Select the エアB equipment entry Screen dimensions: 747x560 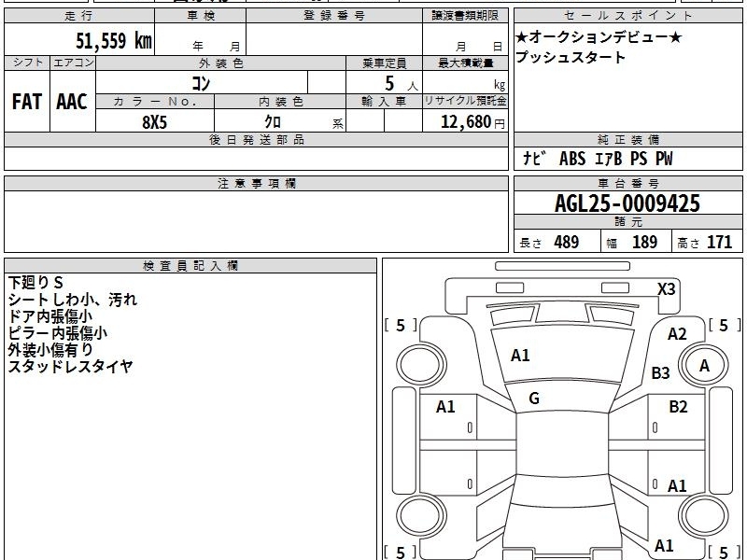tap(609, 159)
